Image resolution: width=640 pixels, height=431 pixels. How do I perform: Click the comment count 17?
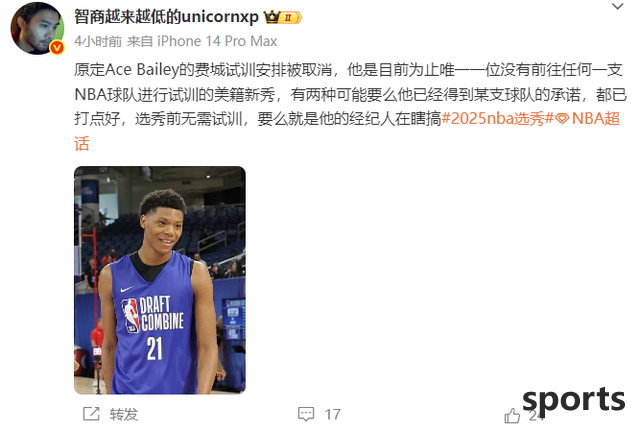(333, 414)
